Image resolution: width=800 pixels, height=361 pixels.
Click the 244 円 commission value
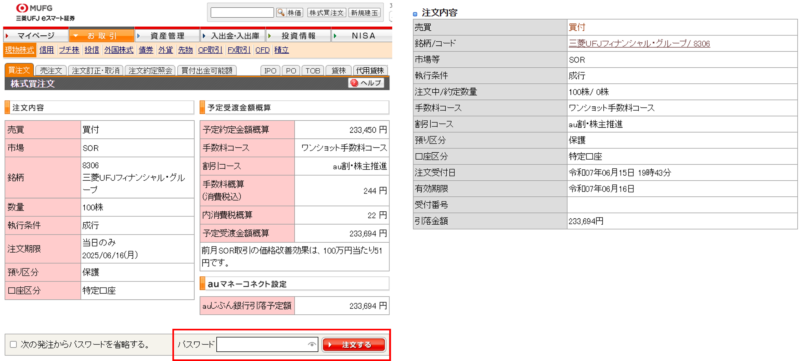(376, 191)
